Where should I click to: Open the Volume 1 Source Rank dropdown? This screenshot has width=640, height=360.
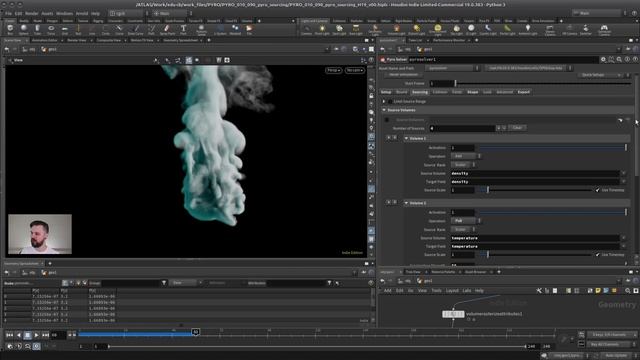pos(463,164)
